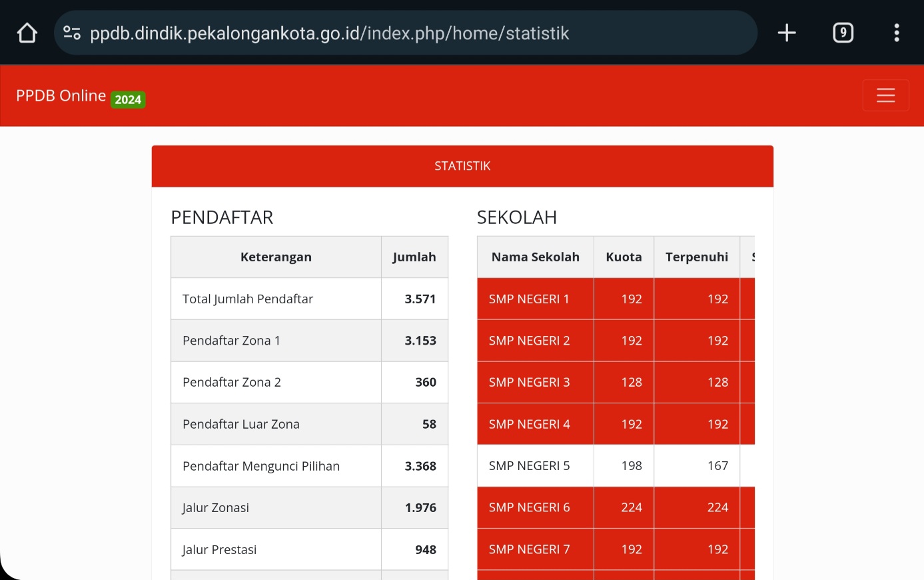Click the Terpenuhi column header
924x580 pixels.
(697, 257)
